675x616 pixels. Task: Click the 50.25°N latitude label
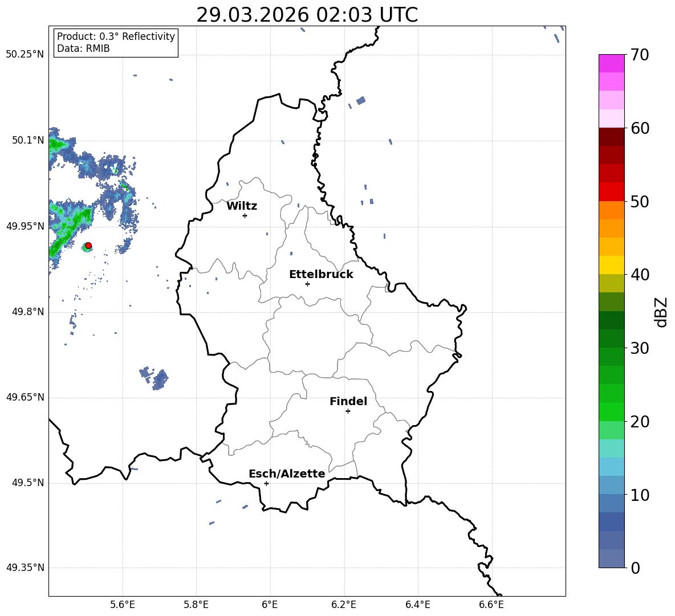pos(25,55)
